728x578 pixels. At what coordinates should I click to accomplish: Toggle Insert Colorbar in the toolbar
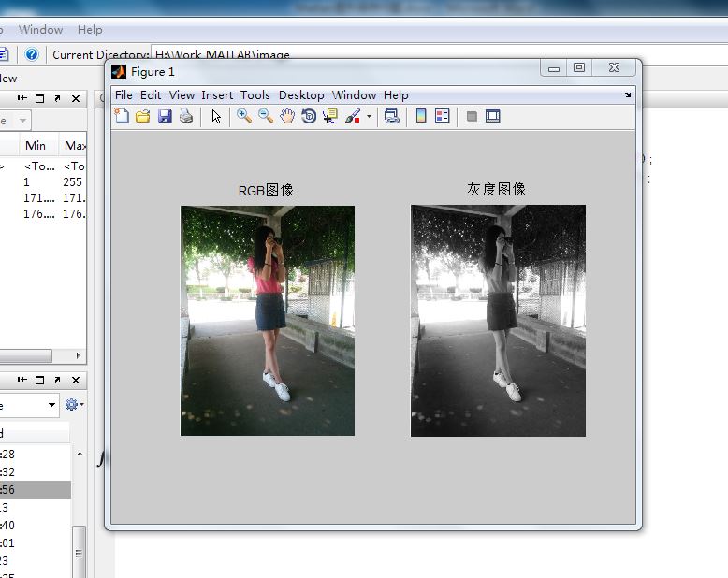(421, 116)
